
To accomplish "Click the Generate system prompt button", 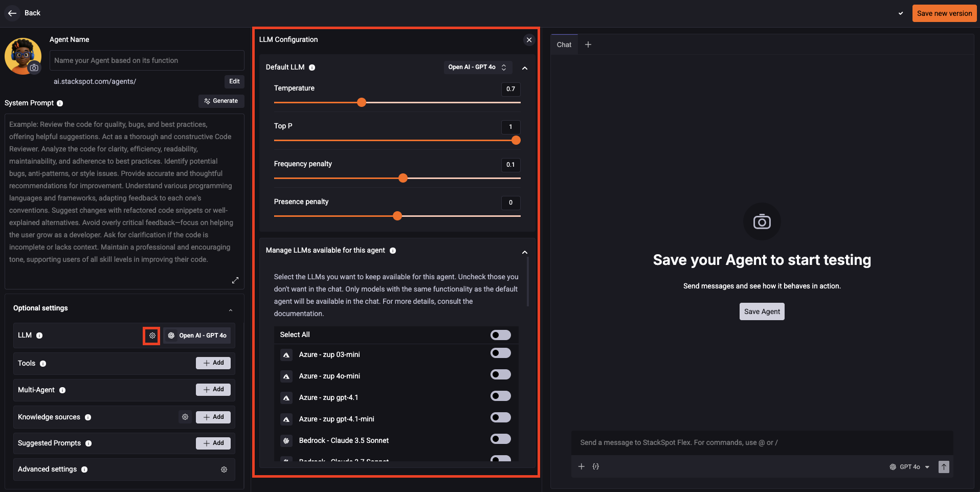I will 221,101.
